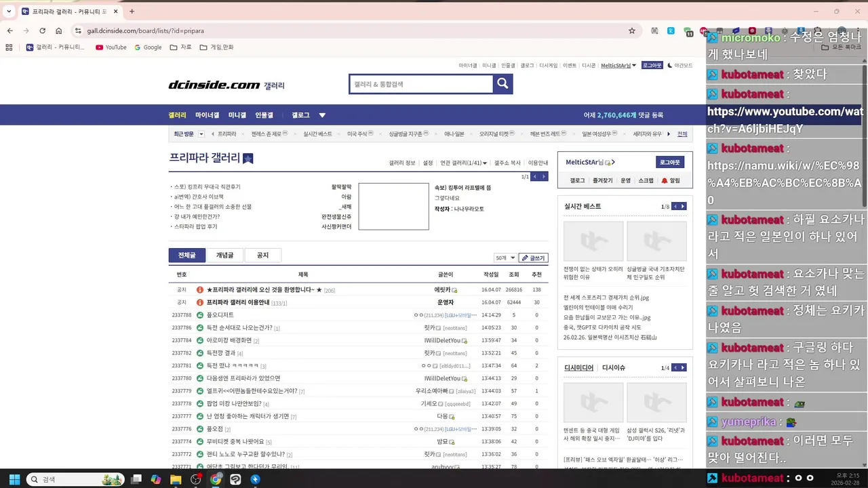
Task: Click the 갤러리 & 통합검색 search field
Action: pyautogui.click(x=421, y=84)
